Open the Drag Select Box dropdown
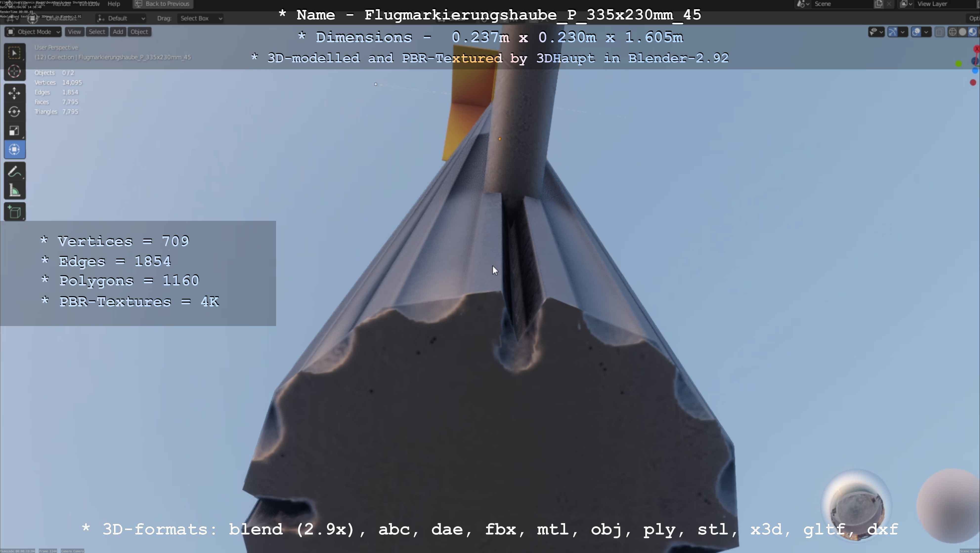The image size is (980, 553). coord(200,18)
